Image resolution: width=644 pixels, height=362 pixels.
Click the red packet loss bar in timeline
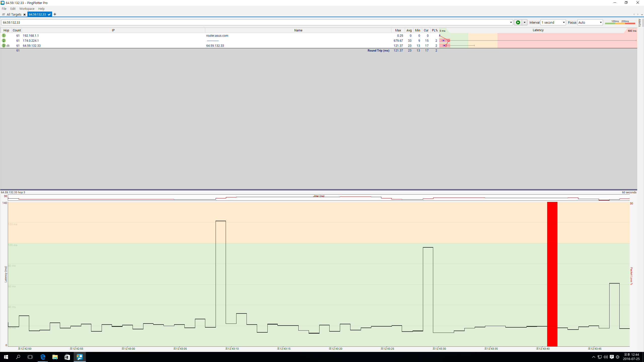(552, 274)
